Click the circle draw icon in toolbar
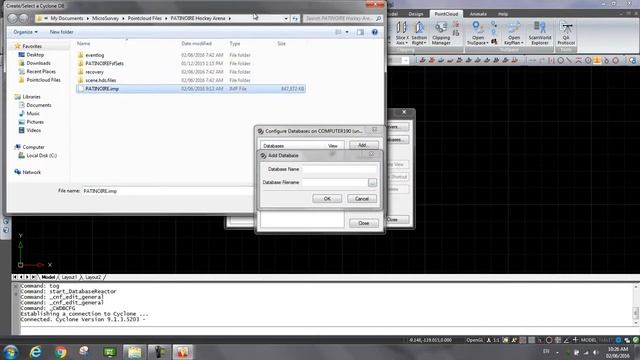Viewport: 640px width, 360px height. pos(560,60)
